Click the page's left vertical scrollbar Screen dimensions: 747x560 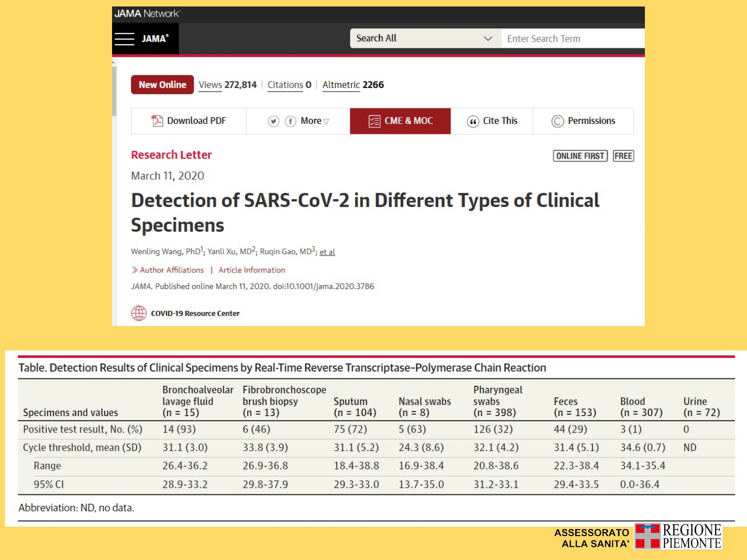114,90
